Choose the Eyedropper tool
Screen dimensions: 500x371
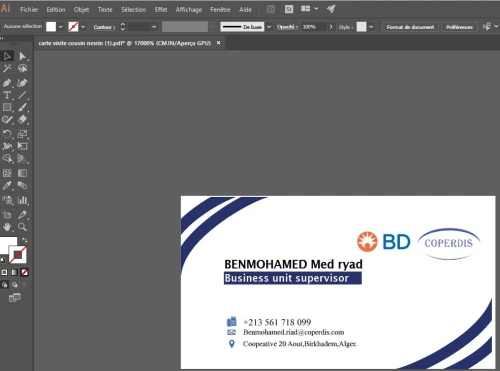(7, 186)
